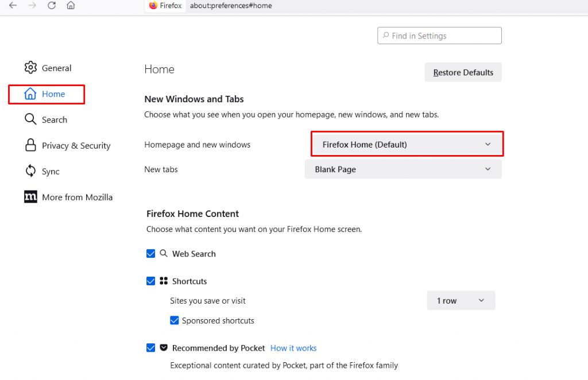588x380 pixels.
Task: Click the forward navigation arrow
Action: point(32,5)
